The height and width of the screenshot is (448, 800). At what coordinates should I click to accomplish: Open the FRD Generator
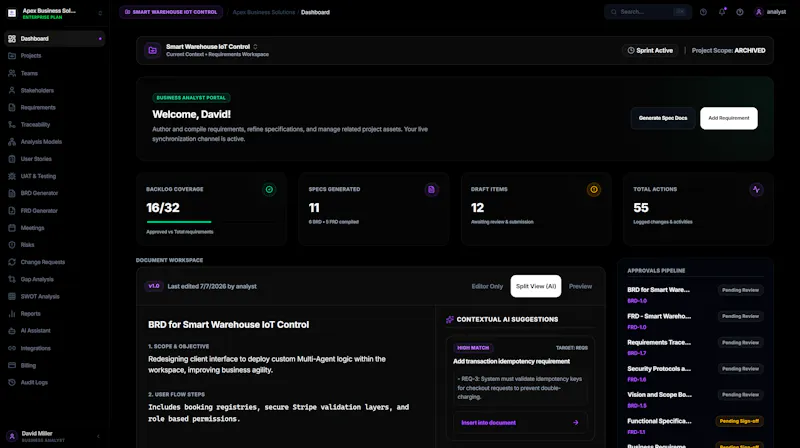pos(54,211)
